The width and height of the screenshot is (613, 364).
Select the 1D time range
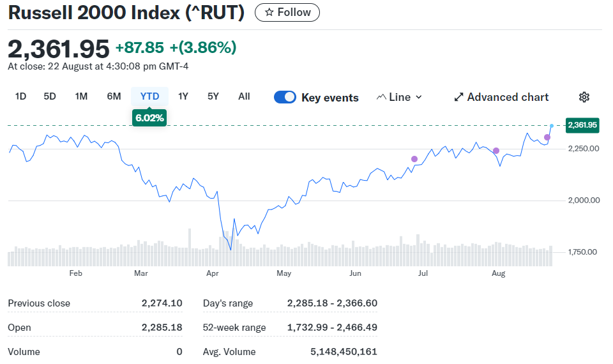[x=20, y=96]
